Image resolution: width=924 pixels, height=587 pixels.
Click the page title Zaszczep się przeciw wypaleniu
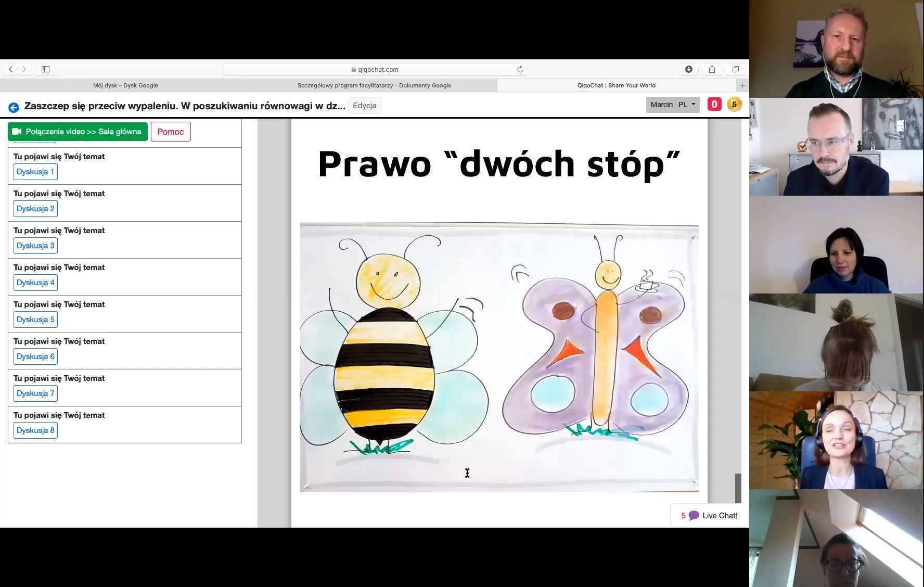tap(185, 106)
